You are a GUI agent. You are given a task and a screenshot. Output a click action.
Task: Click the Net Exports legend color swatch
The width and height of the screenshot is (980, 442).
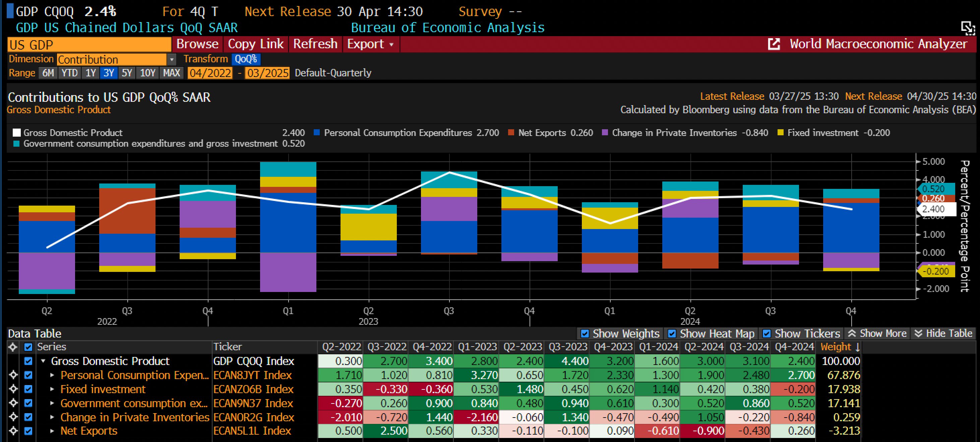(x=511, y=133)
